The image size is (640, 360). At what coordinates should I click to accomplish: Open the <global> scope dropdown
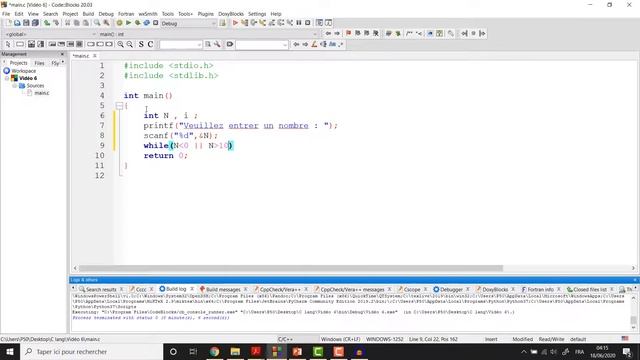(50, 34)
